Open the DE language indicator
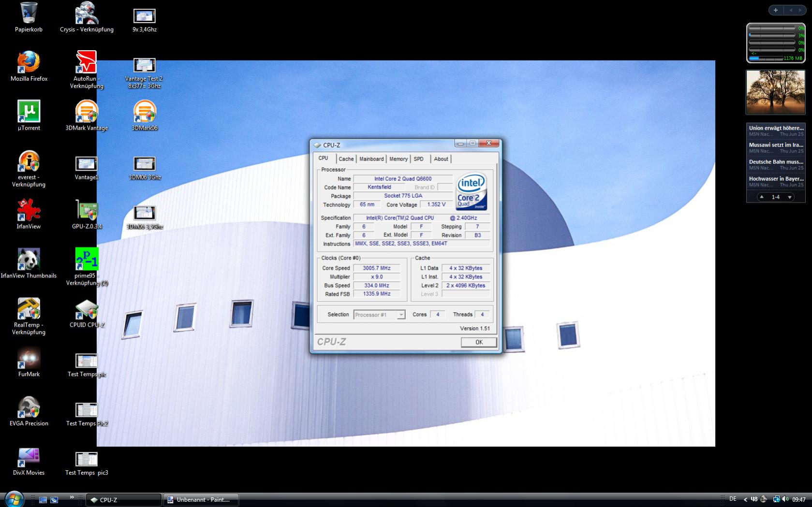Image resolution: width=812 pixels, height=507 pixels. 733,499
